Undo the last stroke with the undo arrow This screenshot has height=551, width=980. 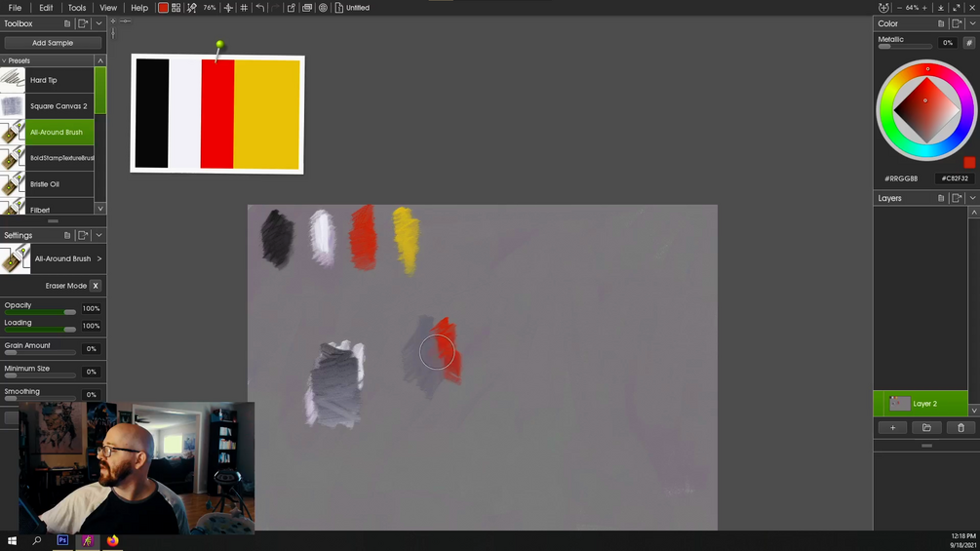pos(260,8)
